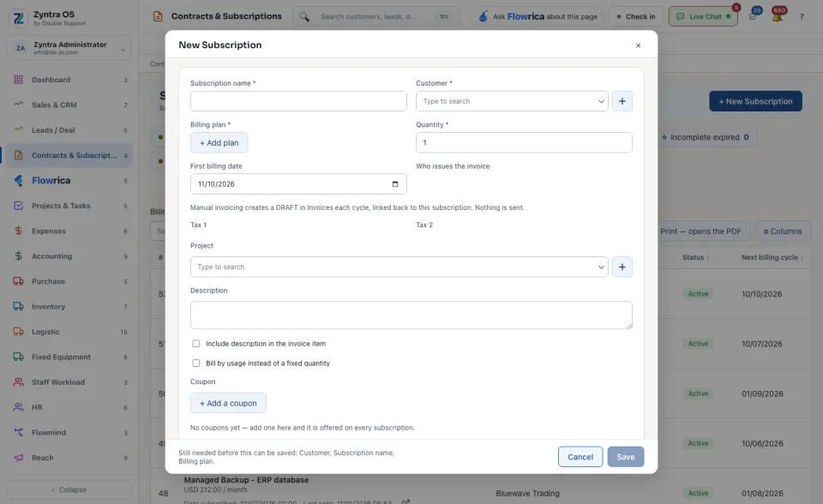Screen dimensions: 823x504
Task: Click the Bluewave Trading customer cell
Action: [x=527, y=493]
